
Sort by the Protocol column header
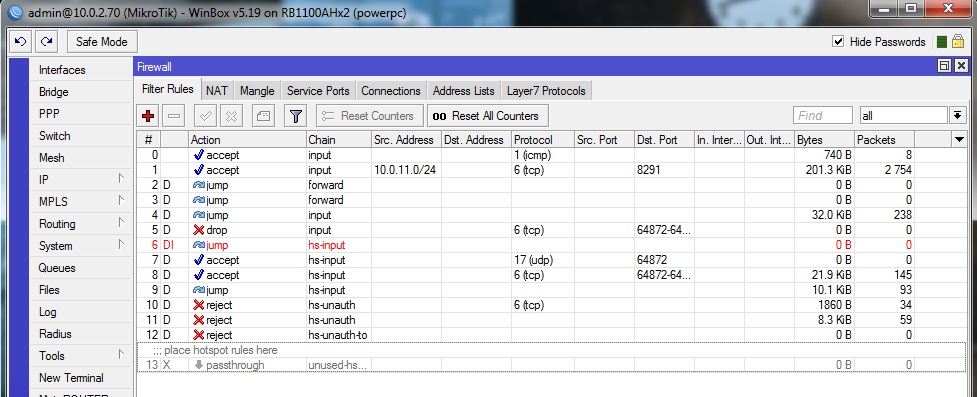(x=543, y=140)
